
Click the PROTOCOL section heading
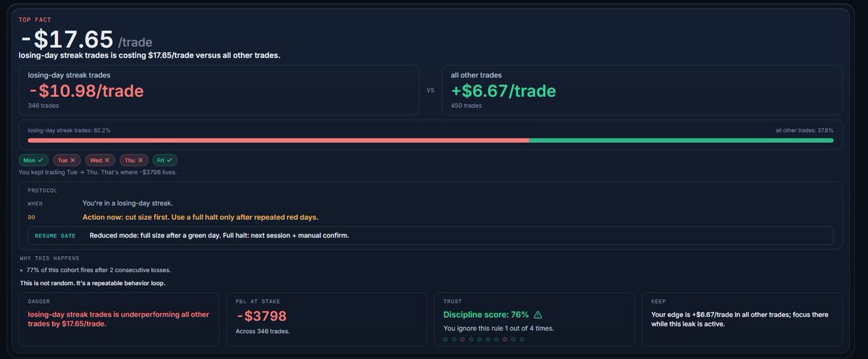(43, 191)
